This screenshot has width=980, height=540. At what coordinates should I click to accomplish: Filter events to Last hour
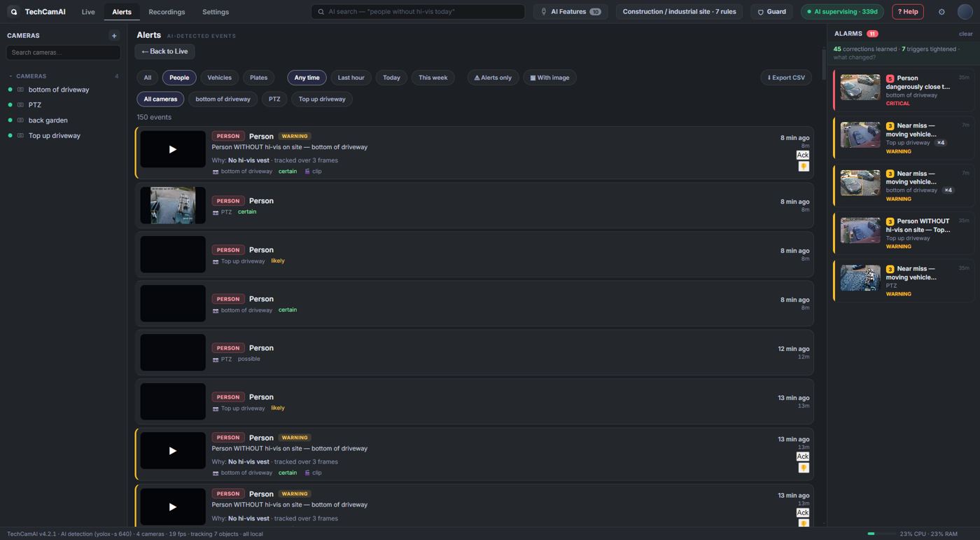click(x=351, y=78)
